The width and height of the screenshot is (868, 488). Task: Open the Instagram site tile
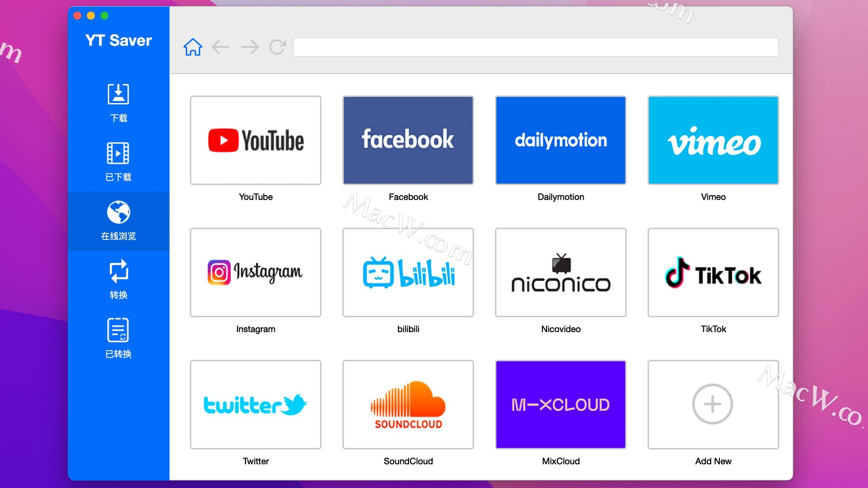point(255,272)
